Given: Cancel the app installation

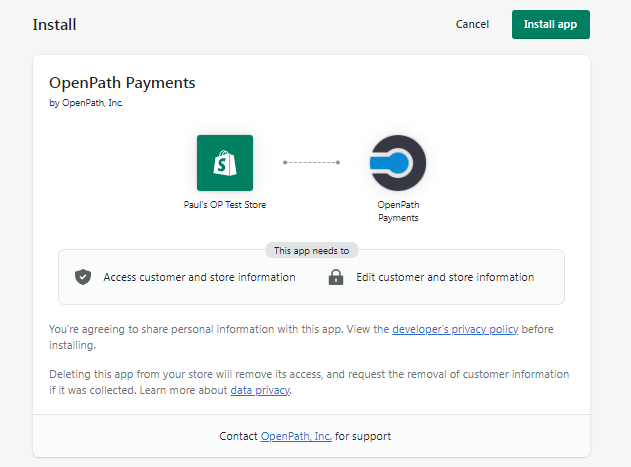Looking at the screenshot, I should pos(472,25).
